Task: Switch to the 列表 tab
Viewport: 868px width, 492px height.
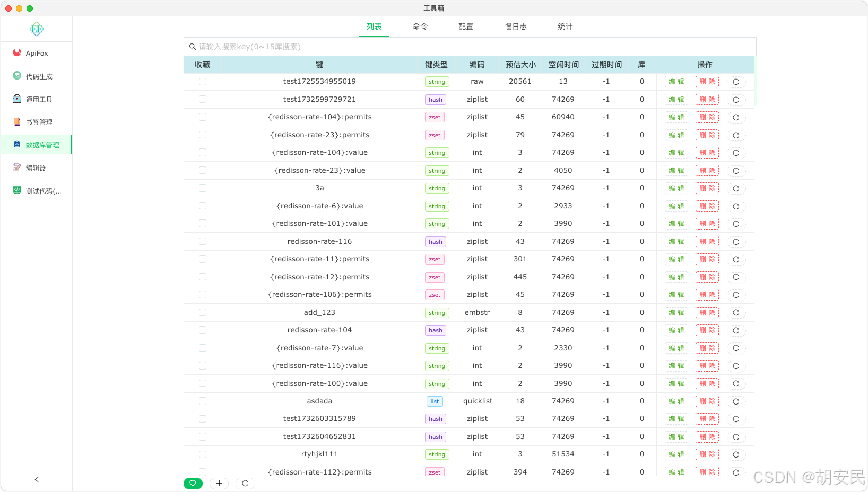Action: click(x=374, y=27)
